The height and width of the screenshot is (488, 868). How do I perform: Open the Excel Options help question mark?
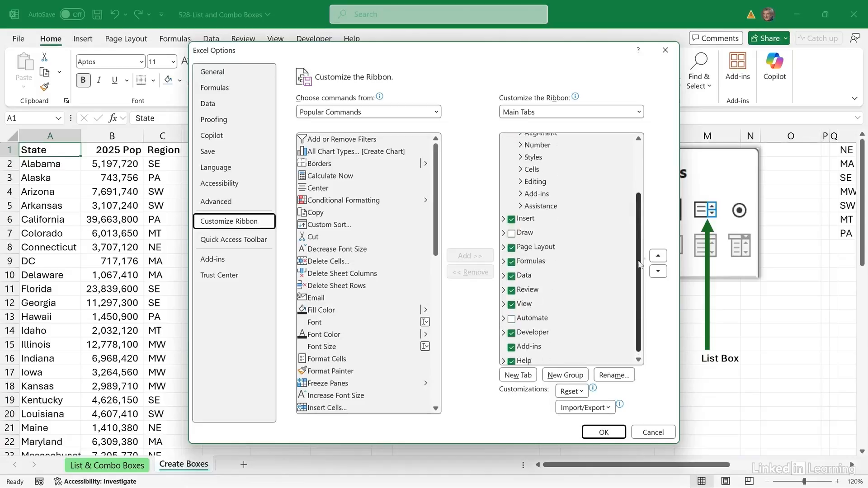638,50
